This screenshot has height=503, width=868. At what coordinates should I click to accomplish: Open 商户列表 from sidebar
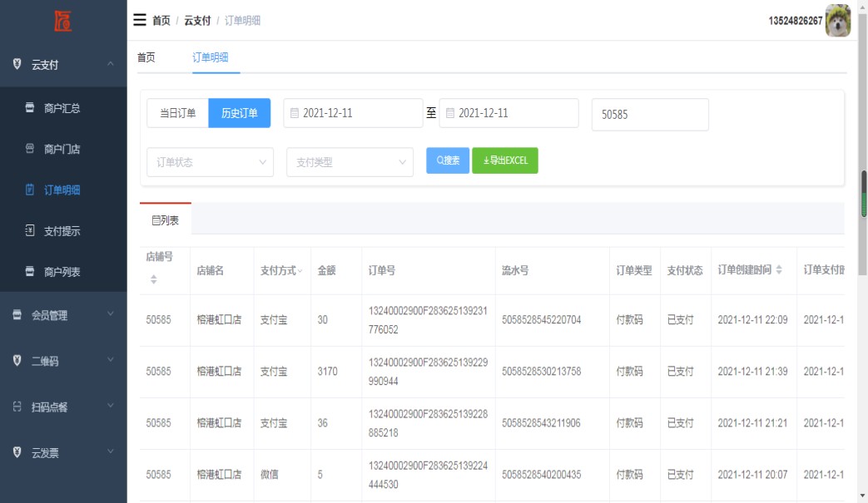(62, 272)
